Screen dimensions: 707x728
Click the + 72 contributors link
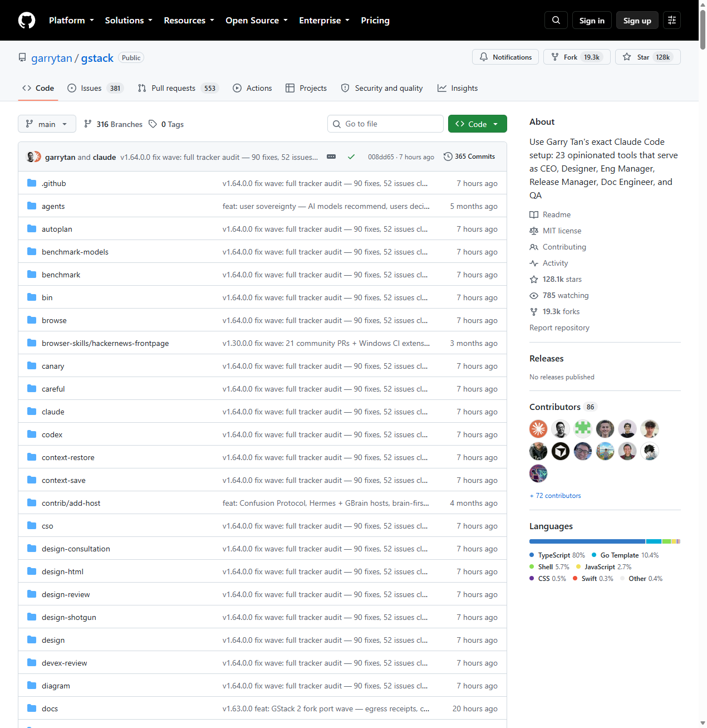555,495
